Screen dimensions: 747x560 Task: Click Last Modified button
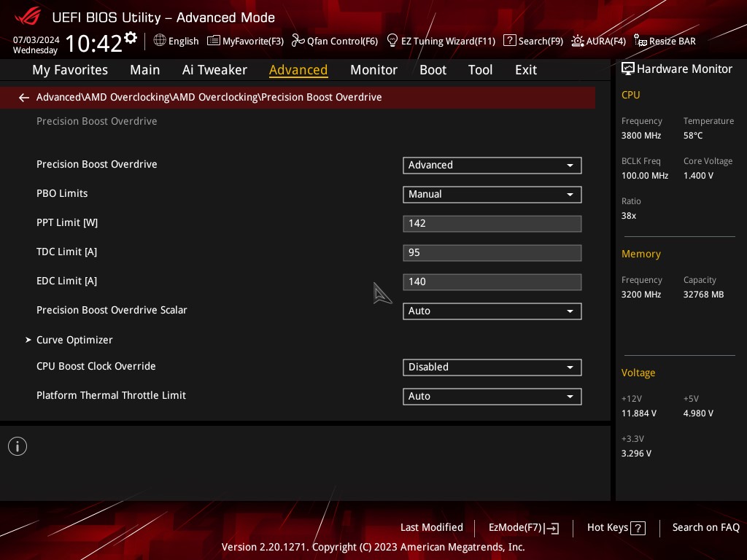point(432,527)
